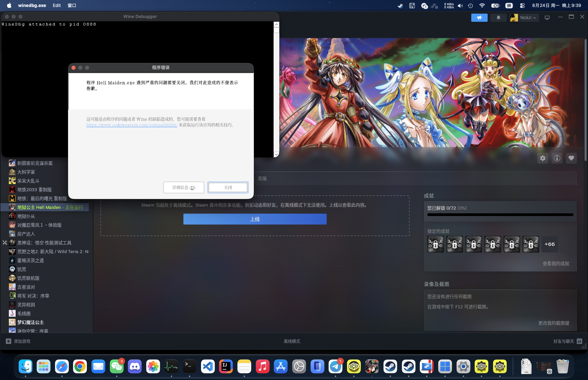This screenshot has height=380, width=588.
Task: Open volume control in menu bar
Action: pos(460,5)
